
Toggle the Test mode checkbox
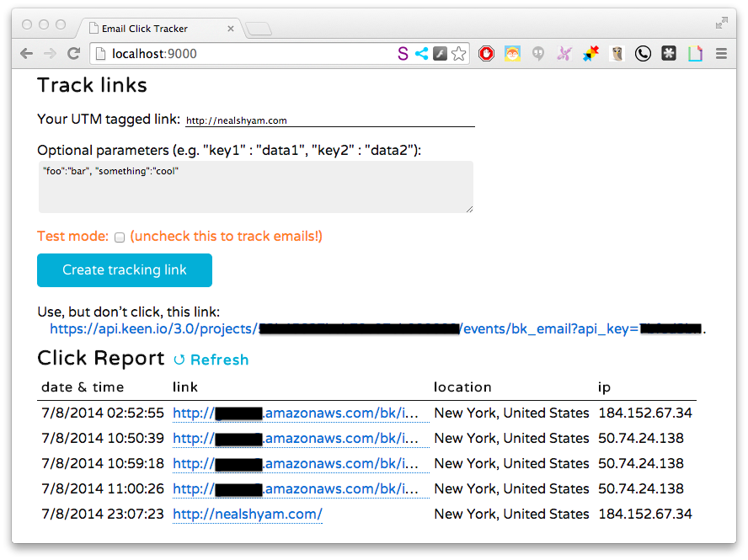click(x=120, y=237)
